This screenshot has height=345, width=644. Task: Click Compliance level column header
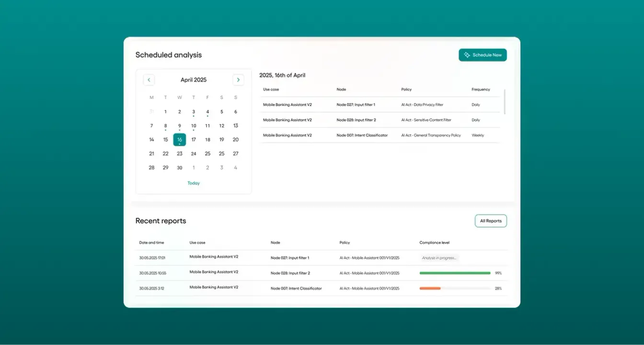point(434,242)
